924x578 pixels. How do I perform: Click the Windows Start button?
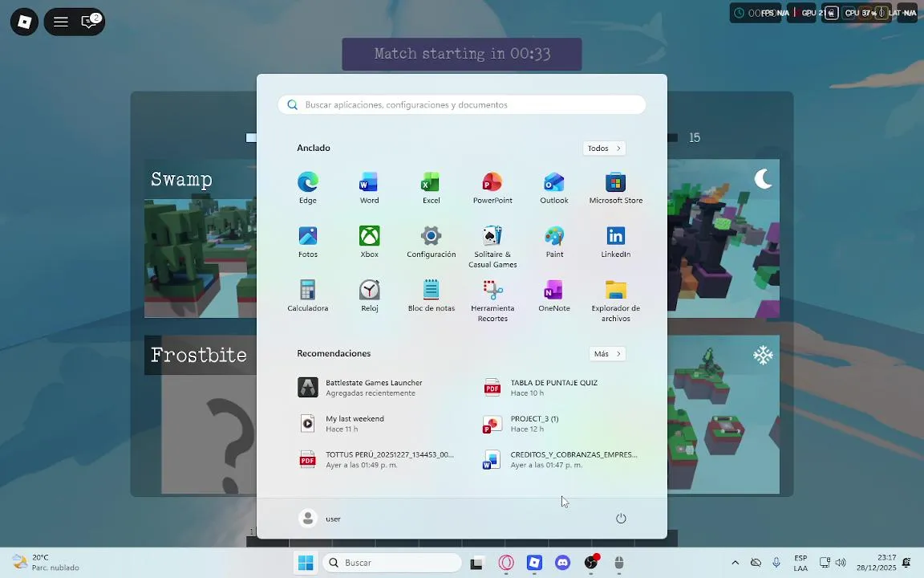(x=306, y=563)
